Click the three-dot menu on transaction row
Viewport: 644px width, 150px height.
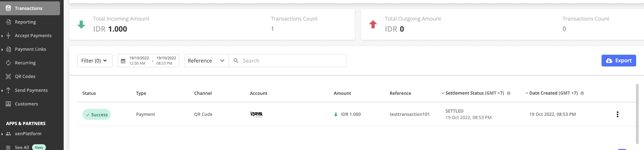[617, 114]
